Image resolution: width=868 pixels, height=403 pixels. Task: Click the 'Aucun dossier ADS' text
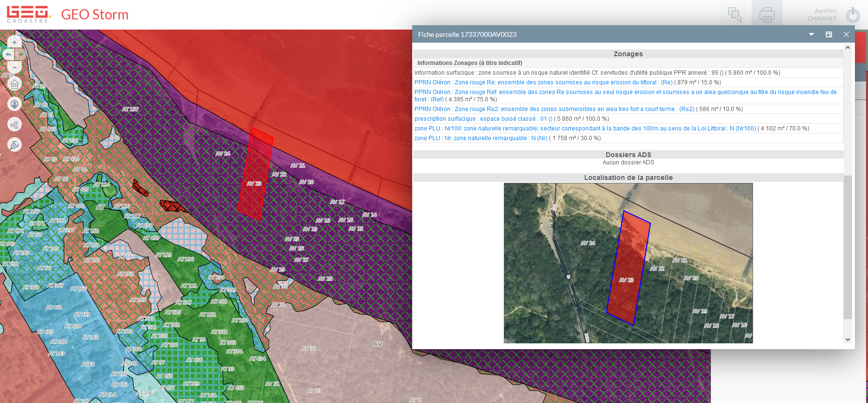628,162
